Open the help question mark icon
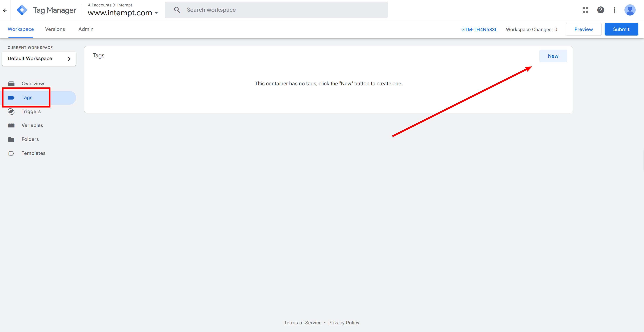Viewport: 644px width, 332px height. tap(601, 10)
